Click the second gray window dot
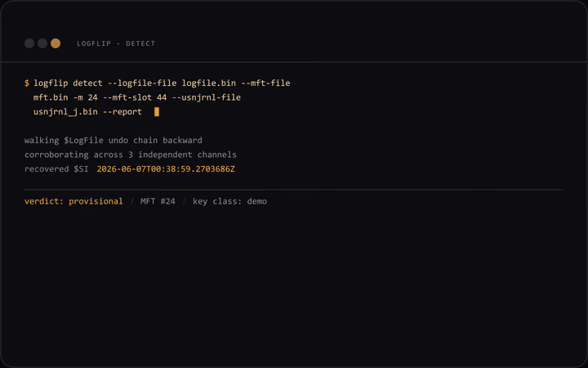The height and width of the screenshot is (368, 588). [42, 43]
